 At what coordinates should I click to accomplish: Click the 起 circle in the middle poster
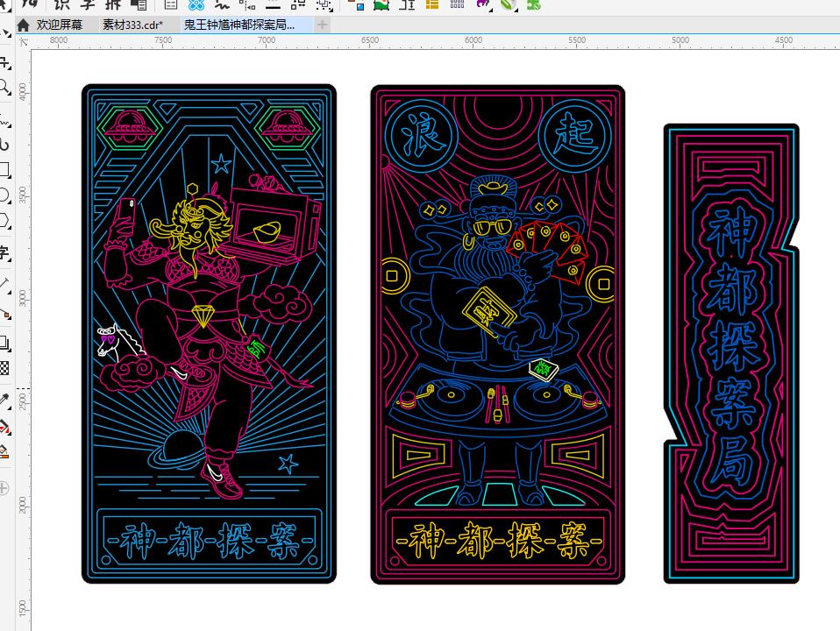575,136
